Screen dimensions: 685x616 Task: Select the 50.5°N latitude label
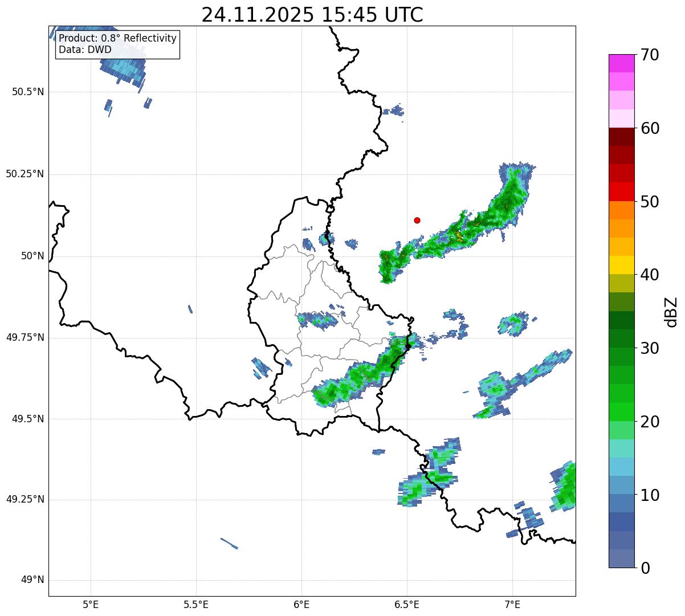(27, 92)
